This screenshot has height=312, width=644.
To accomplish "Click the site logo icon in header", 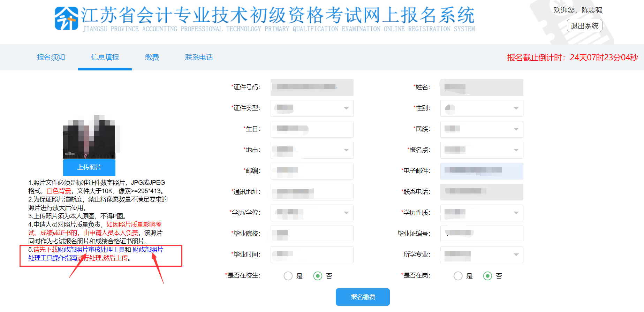I will click(66, 18).
